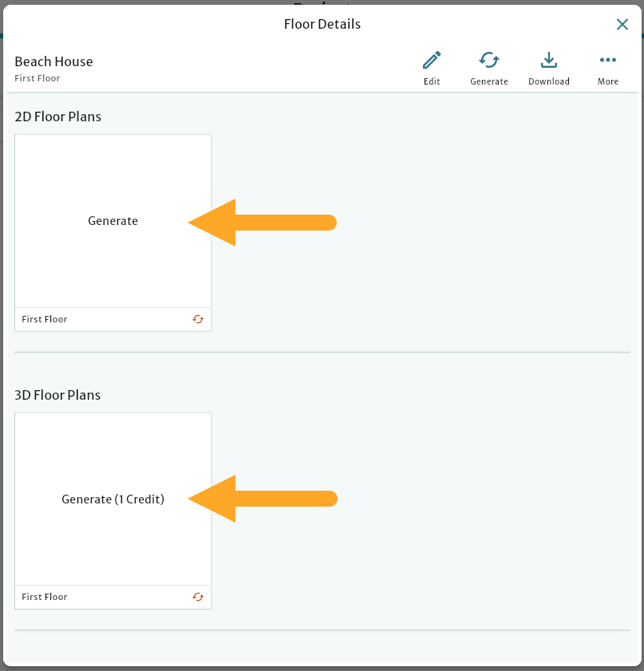The width and height of the screenshot is (644, 671).
Task: Click the '3D Floor Plans' section heading
Action: tap(58, 395)
